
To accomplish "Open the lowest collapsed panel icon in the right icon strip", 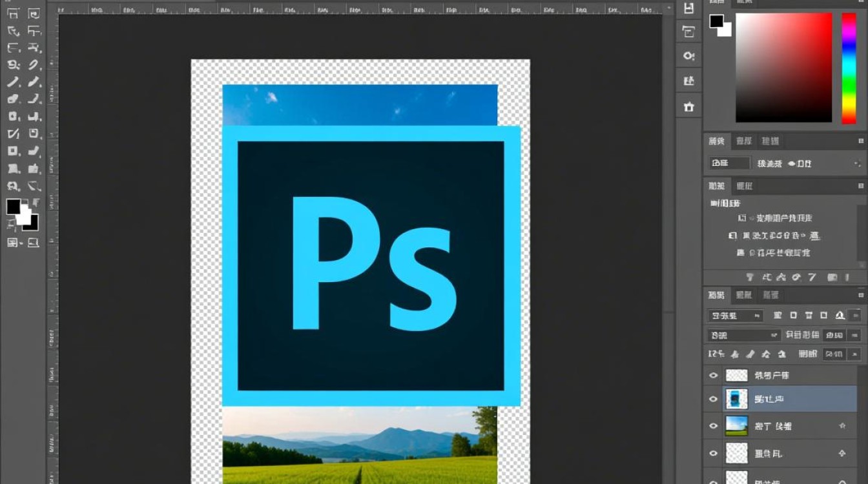I will (689, 107).
